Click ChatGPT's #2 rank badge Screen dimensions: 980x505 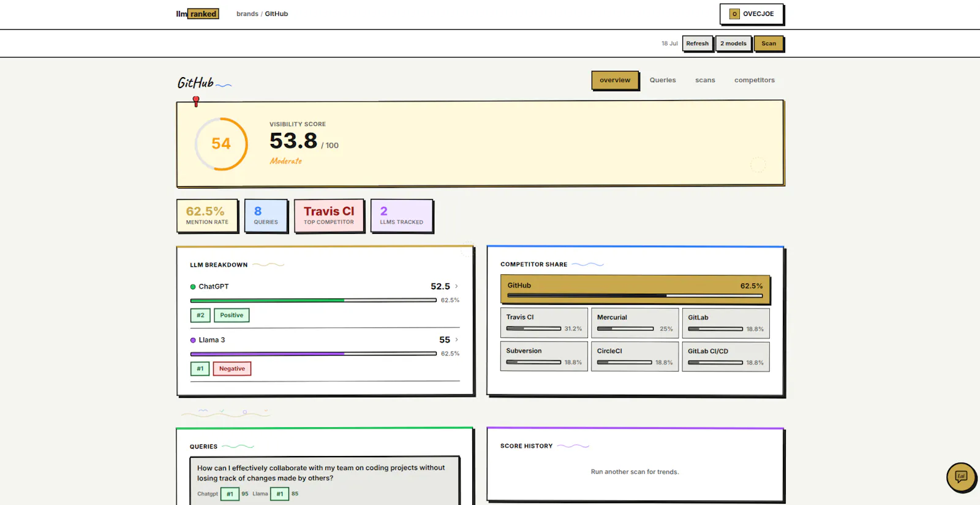pyautogui.click(x=200, y=315)
